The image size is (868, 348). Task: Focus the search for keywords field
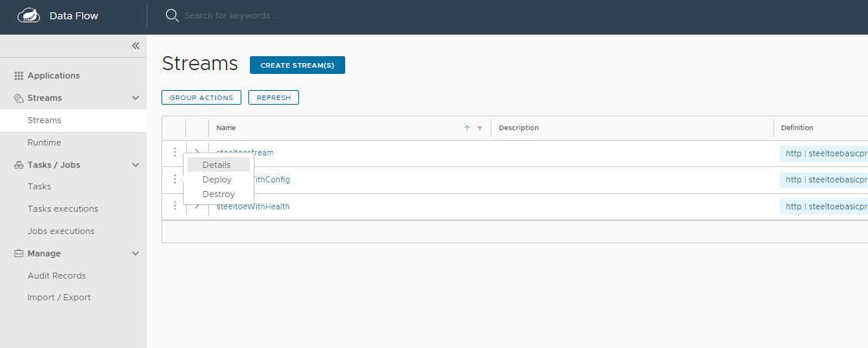(308, 15)
